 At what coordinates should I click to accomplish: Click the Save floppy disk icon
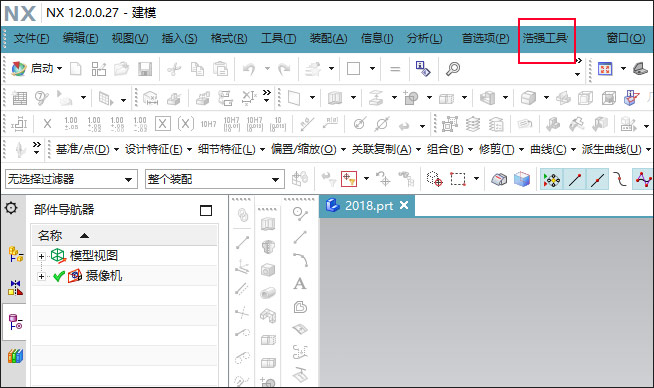pos(145,69)
